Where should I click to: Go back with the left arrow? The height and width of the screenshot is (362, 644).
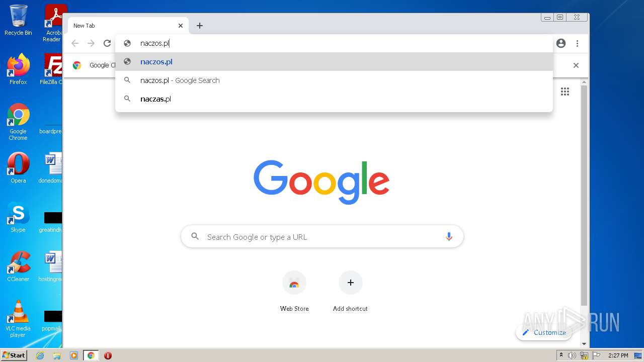pos(75,43)
